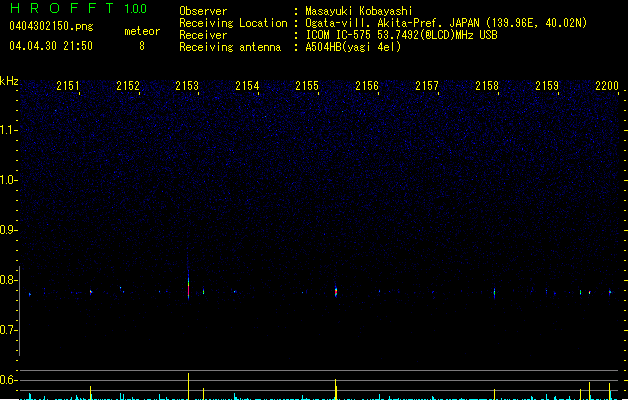Click the kHz axis unit label
The width and height of the screenshot is (629, 400).
coord(9,81)
